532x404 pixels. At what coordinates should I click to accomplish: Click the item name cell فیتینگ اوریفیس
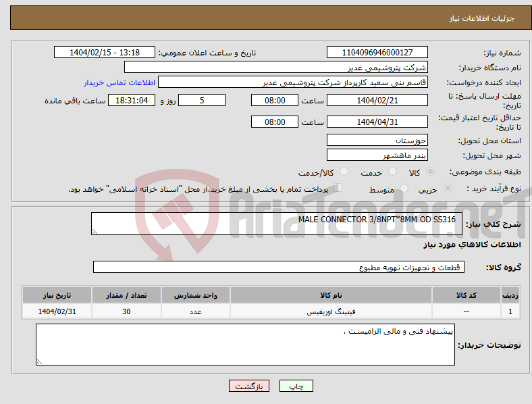point(331,311)
